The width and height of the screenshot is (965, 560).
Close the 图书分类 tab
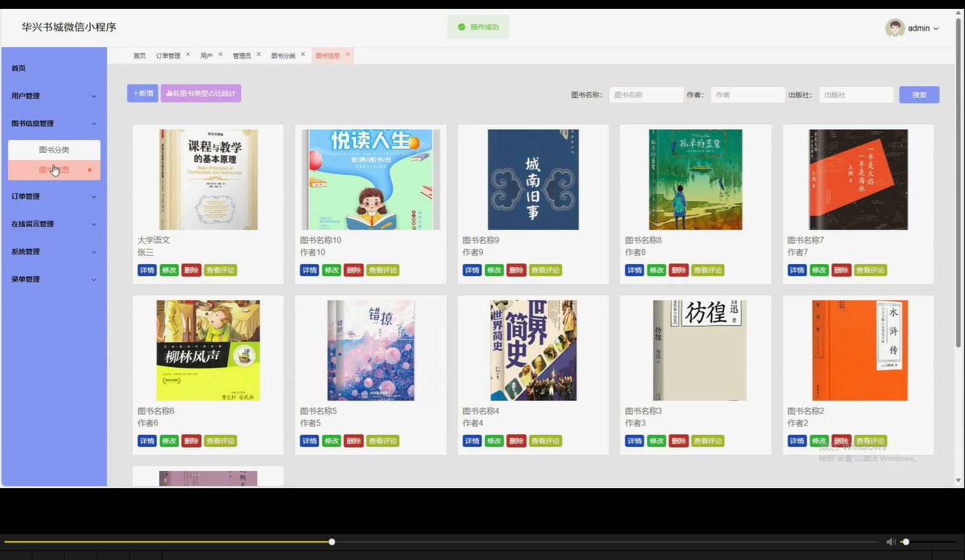point(303,55)
